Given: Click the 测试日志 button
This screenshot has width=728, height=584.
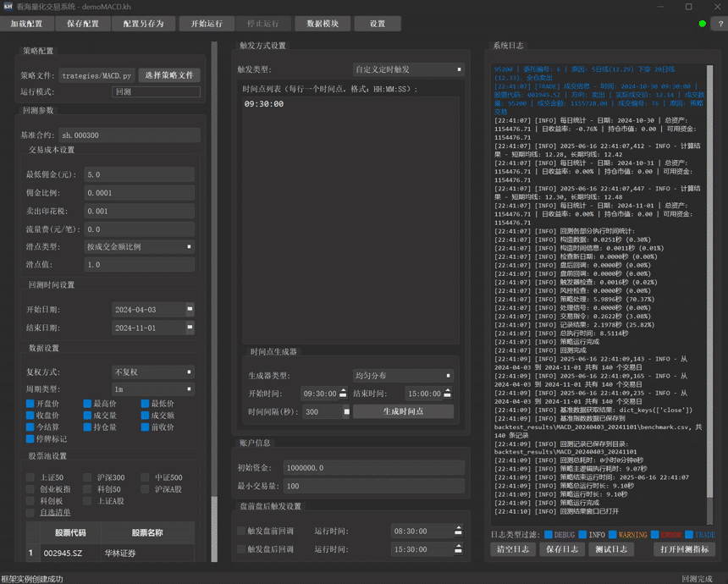Looking at the screenshot, I should pos(611,549).
